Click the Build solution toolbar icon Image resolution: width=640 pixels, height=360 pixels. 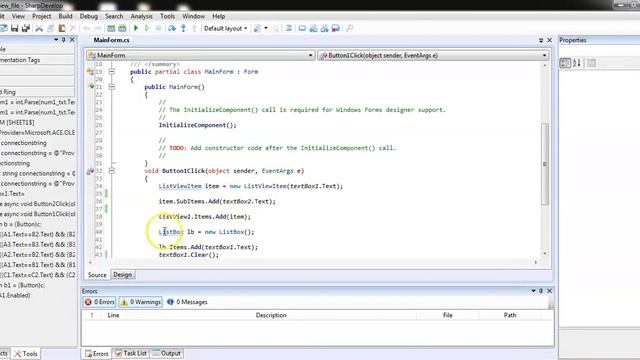click(x=111, y=28)
